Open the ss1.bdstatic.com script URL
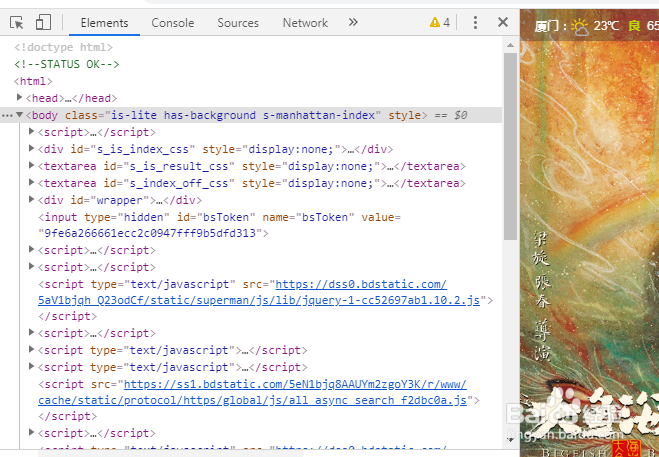This screenshot has height=457, width=659. tap(295, 384)
